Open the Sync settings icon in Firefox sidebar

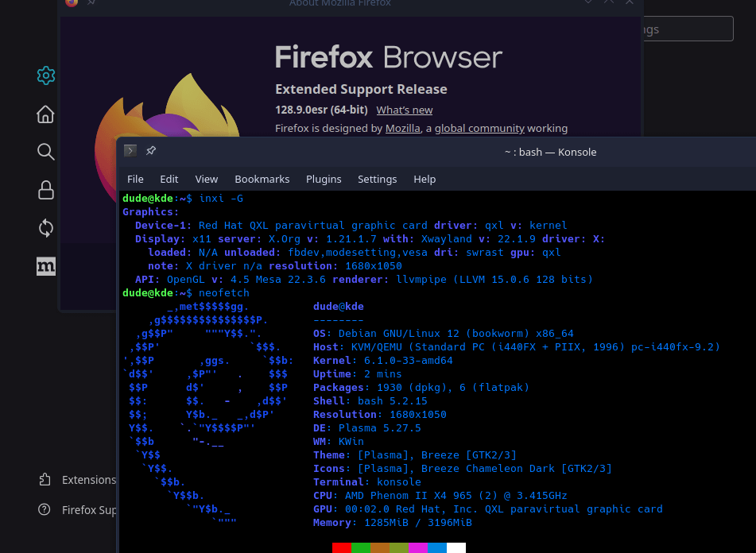(46, 228)
